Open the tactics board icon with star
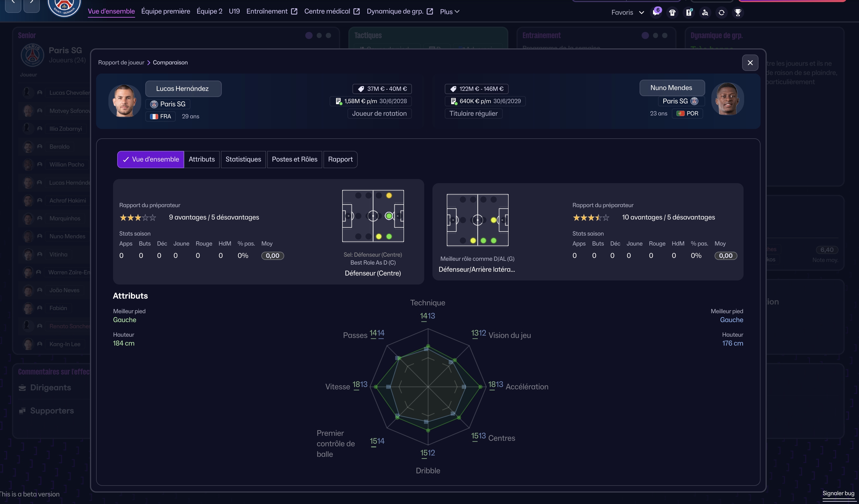 pos(689,13)
